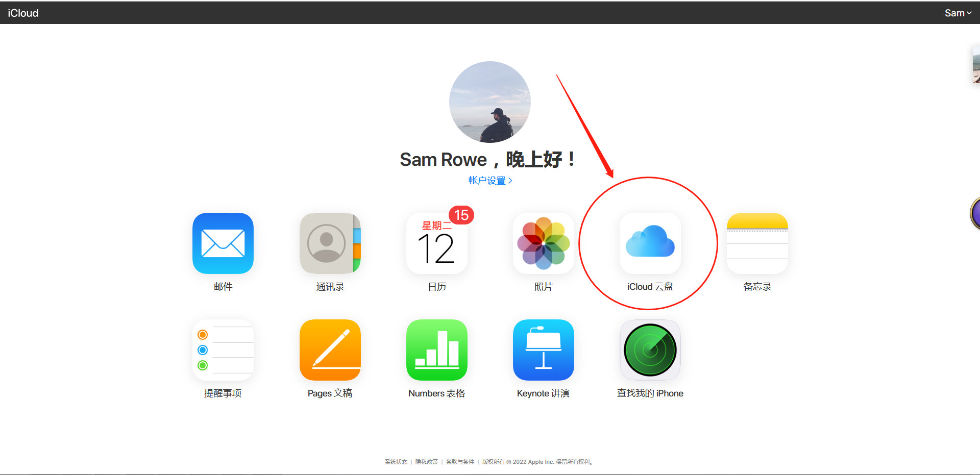This screenshot has height=475, width=980.
Task: Click the 照片 label text
Action: click(544, 287)
